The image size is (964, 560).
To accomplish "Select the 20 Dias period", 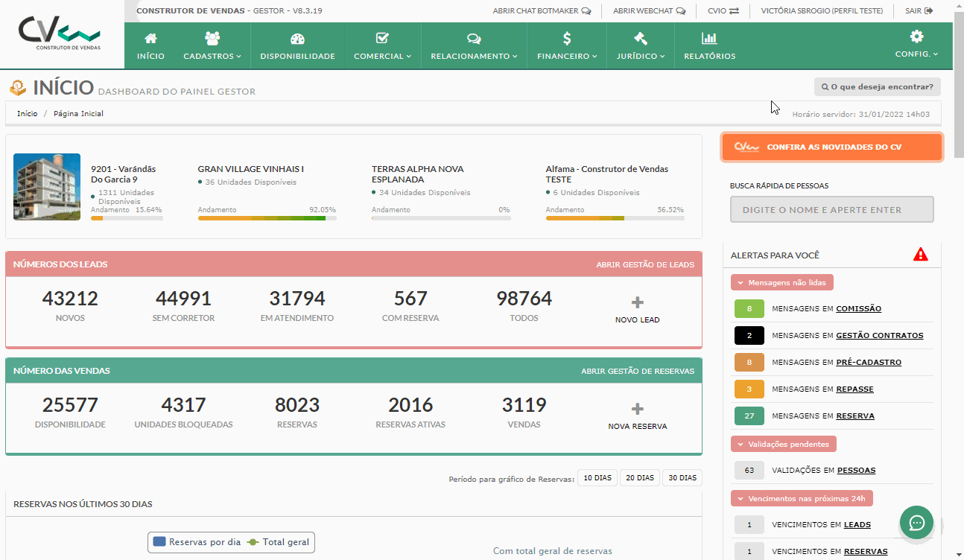I will click(x=640, y=477).
